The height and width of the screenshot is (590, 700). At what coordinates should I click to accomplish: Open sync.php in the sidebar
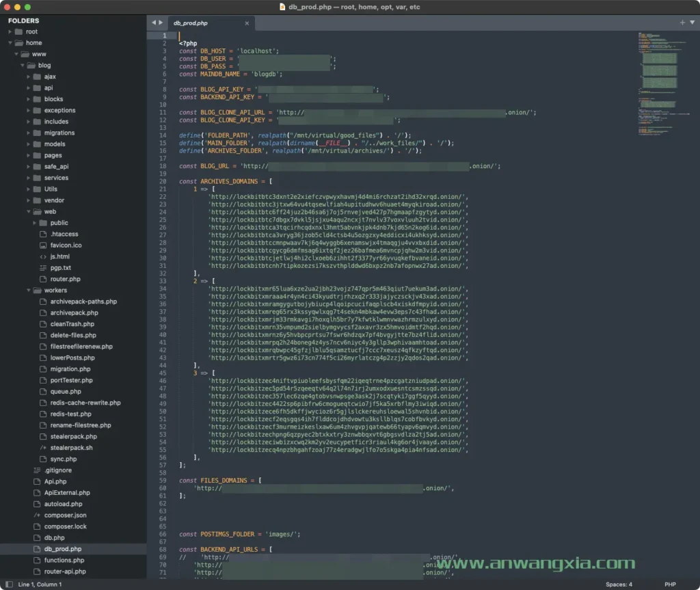64,459
